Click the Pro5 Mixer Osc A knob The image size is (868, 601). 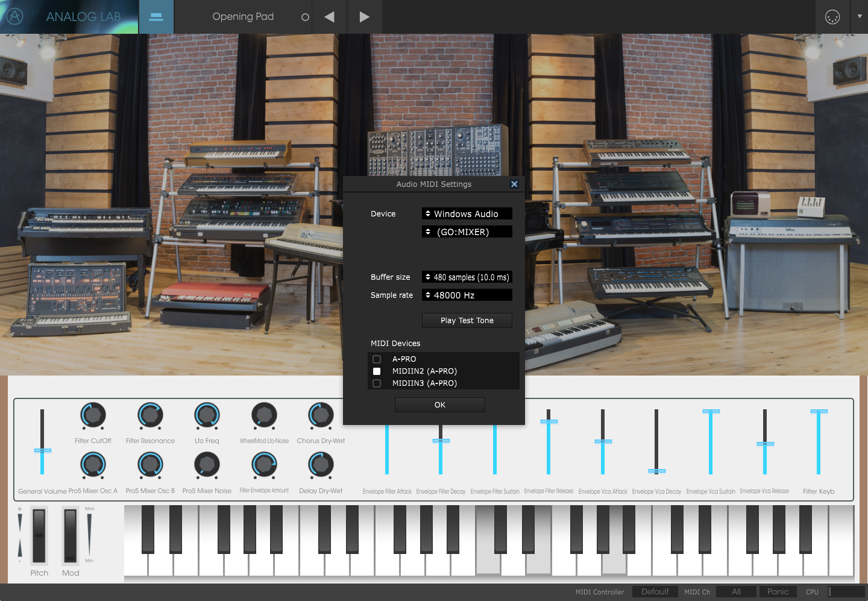click(93, 465)
